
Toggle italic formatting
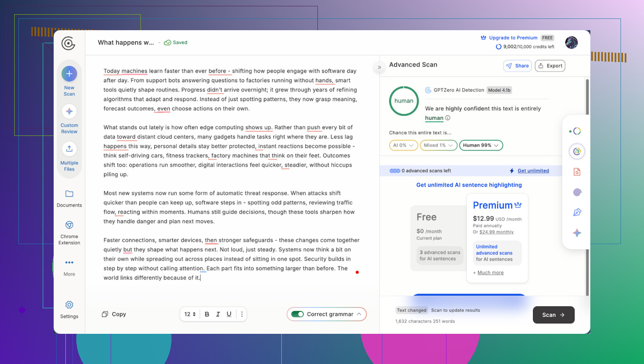[218, 314]
